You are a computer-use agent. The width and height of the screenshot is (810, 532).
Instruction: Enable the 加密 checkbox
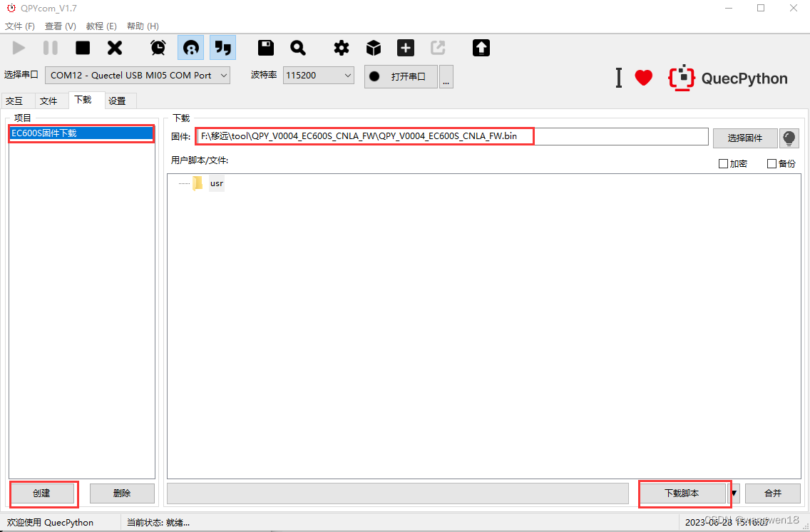(723, 164)
